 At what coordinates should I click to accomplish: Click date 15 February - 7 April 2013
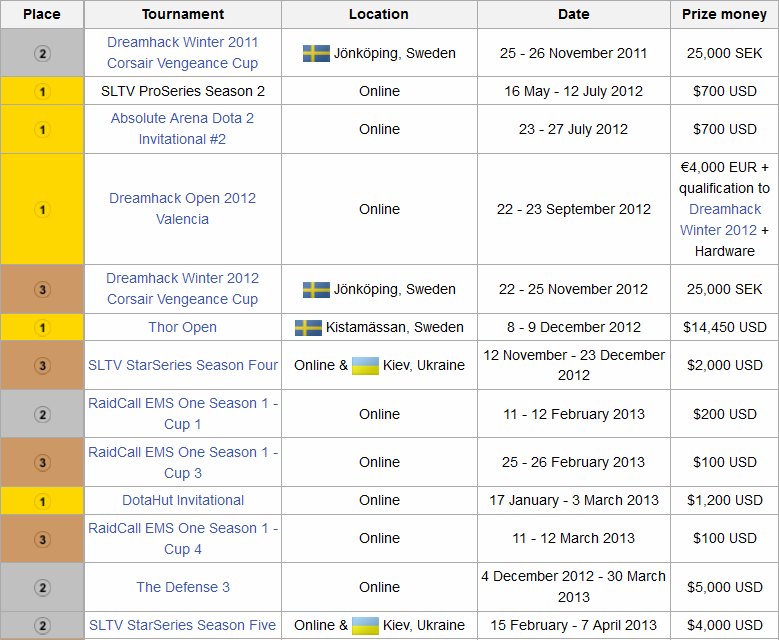(574, 625)
